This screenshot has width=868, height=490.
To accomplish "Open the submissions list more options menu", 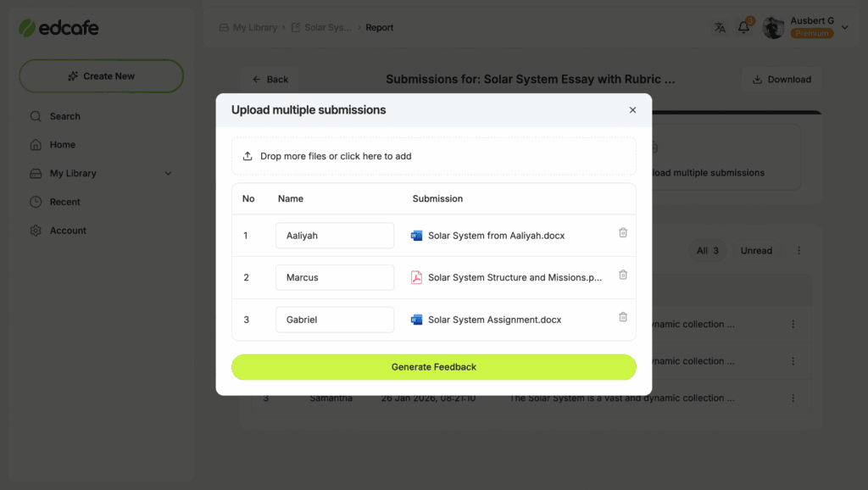I will pyautogui.click(x=798, y=251).
